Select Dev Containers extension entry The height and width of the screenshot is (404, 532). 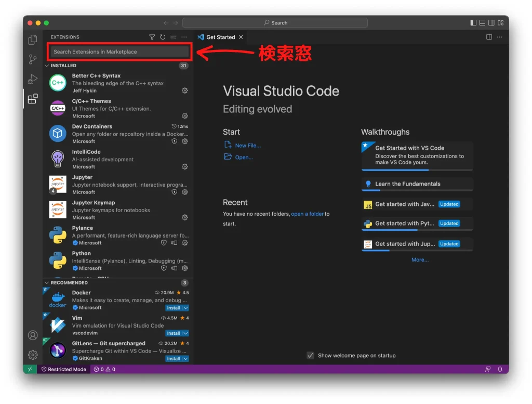(x=118, y=134)
